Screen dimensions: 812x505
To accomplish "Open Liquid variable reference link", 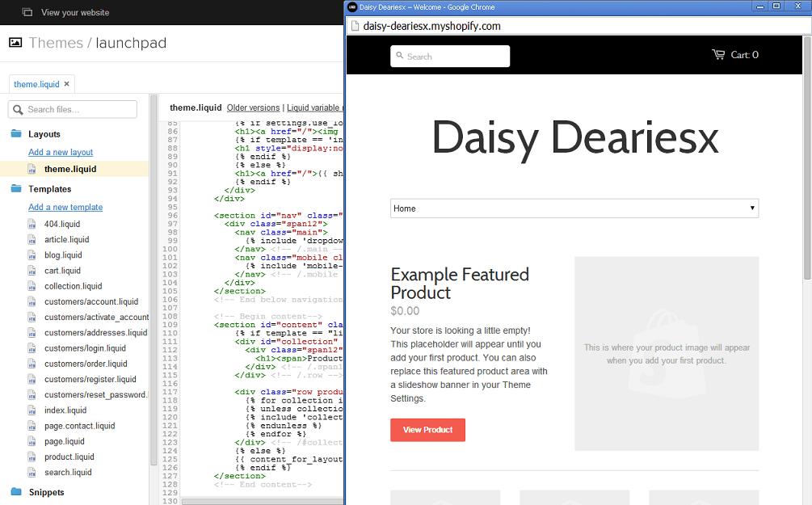I will pos(315,107).
